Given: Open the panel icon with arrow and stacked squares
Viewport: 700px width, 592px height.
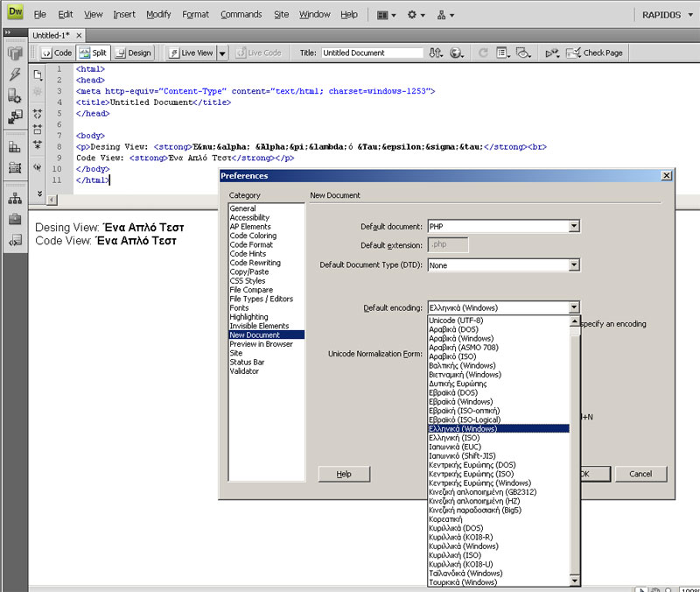Looking at the screenshot, I should tap(15, 116).
